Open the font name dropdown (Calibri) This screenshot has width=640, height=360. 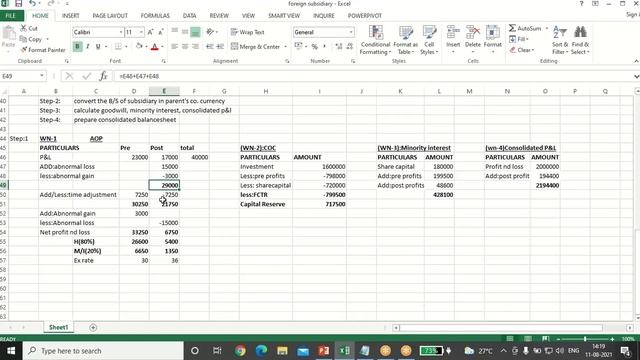[x=121, y=32]
